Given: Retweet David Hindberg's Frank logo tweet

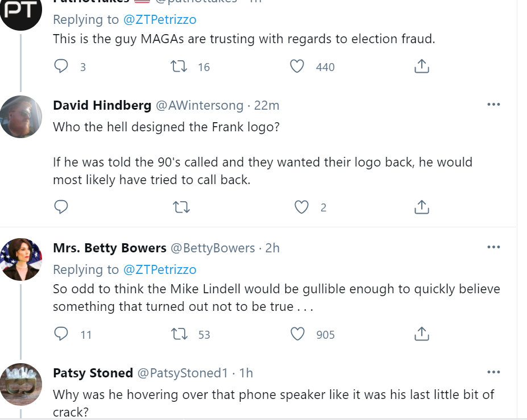Looking at the screenshot, I should pos(180,207).
